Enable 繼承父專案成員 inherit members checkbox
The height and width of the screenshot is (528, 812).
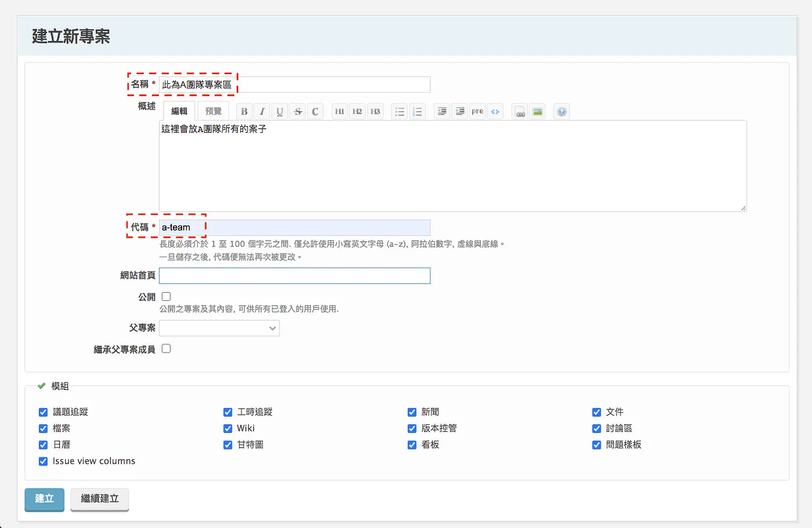[166, 348]
